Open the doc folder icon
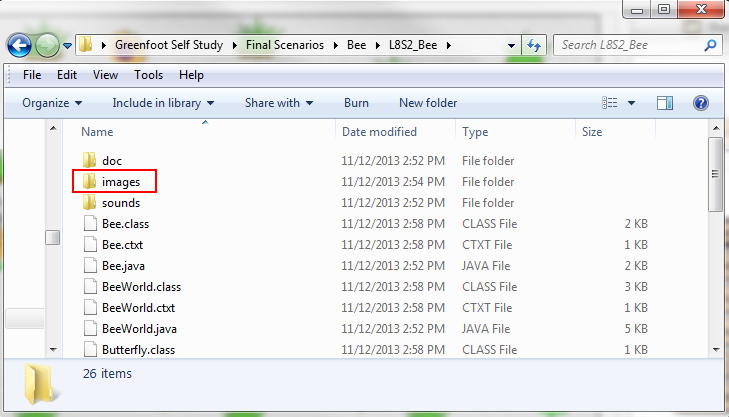Screen dimensions: 729x417 (x=89, y=161)
